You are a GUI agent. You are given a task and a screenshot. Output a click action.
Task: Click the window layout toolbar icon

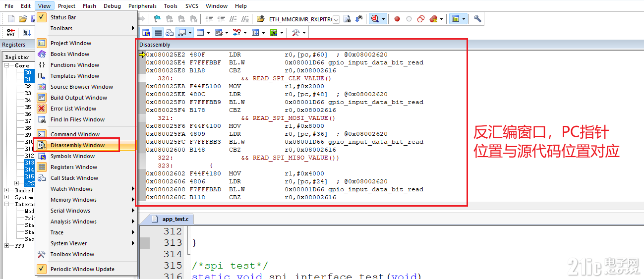[x=456, y=19]
